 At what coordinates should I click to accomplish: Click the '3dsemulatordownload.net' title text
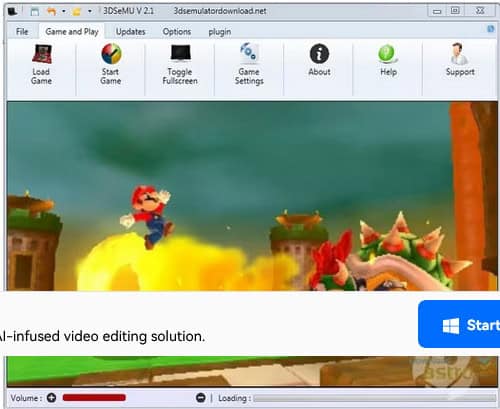pyautogui.click(x=220, y=11)
